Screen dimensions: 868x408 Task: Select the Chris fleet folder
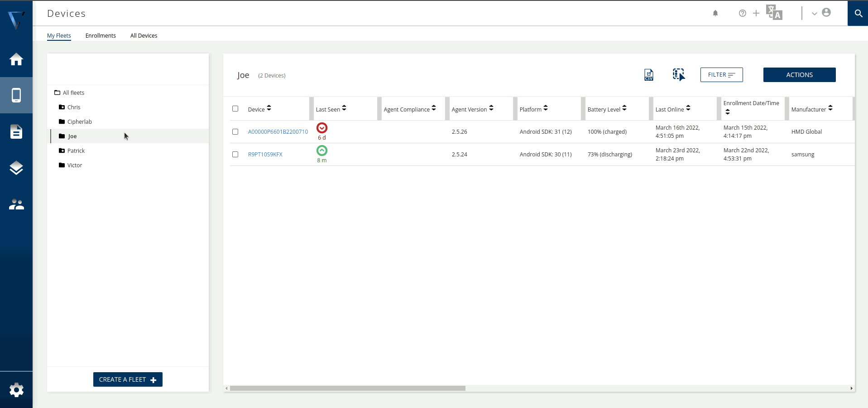(x=70, y=107)
